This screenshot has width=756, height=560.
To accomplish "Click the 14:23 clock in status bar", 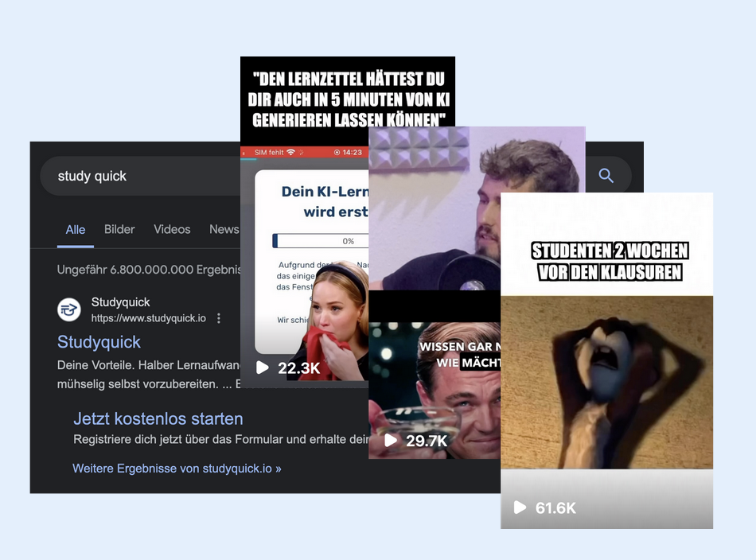I will point(351,152).
